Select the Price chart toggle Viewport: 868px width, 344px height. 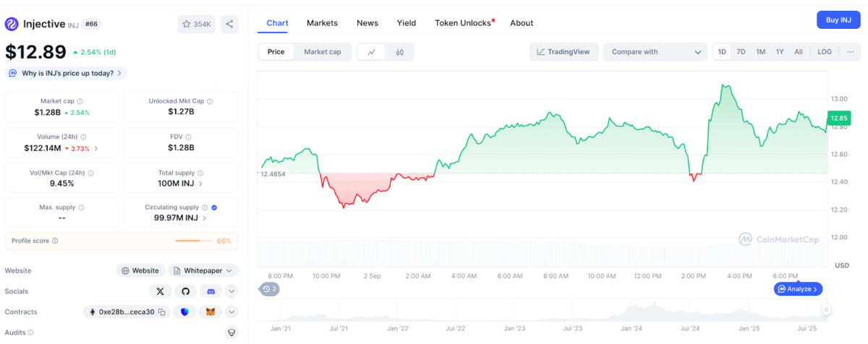point(276,52)
